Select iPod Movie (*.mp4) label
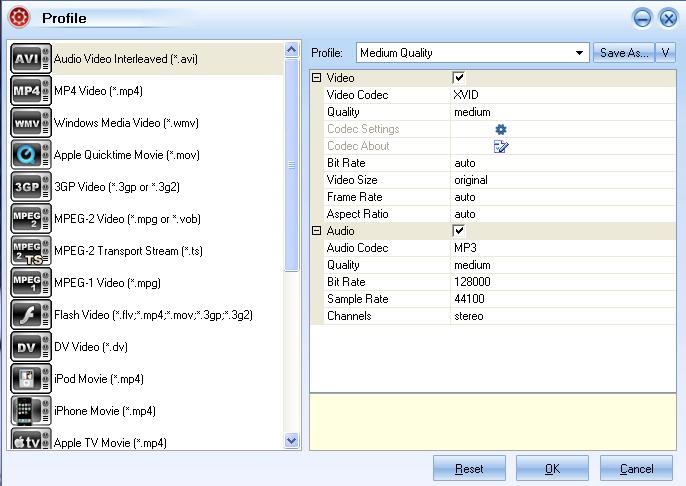The height and width of the screenshot is (486, 686). click(x=99, y=378)
